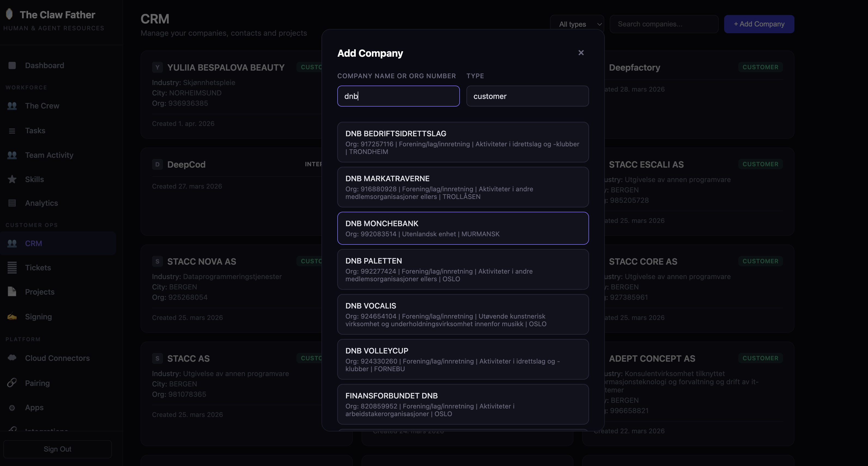This screenshot has height=466, width=868.
Task: Click The Crew people icon
Action: (12, 106)
